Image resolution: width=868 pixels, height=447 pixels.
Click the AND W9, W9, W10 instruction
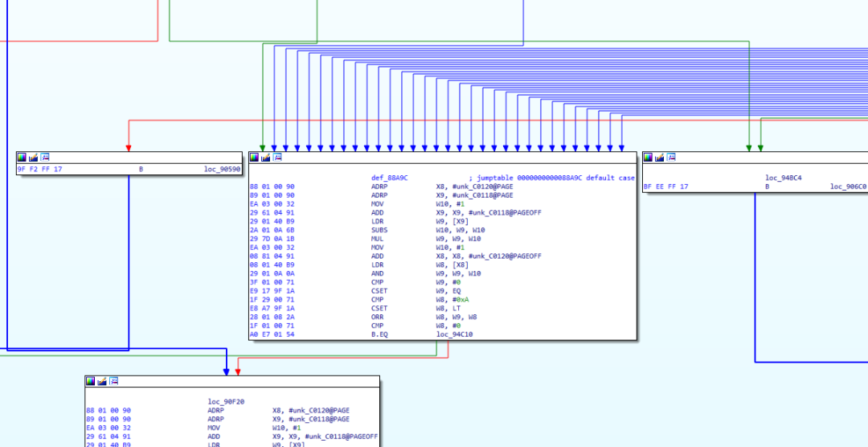click(x=426, y=273)
